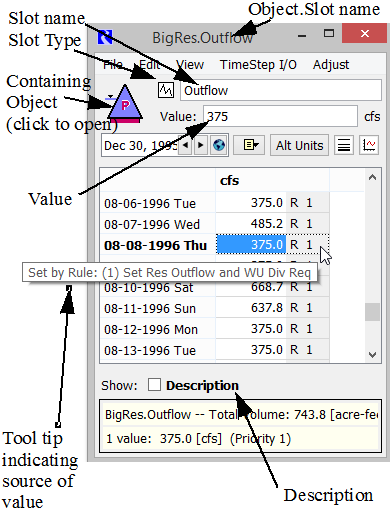
Task: Click the Value field showing 375
Action: coord(280,116)
